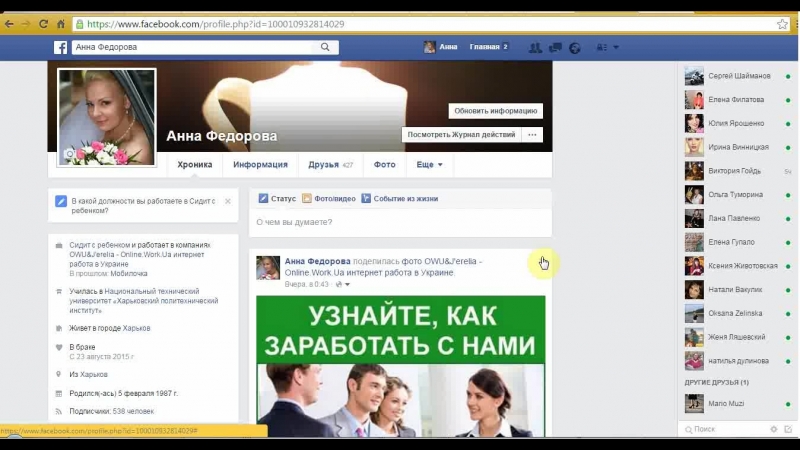Open chat with Натали Вакулик
The image size is (800, 450).
[x=738, y=289]
